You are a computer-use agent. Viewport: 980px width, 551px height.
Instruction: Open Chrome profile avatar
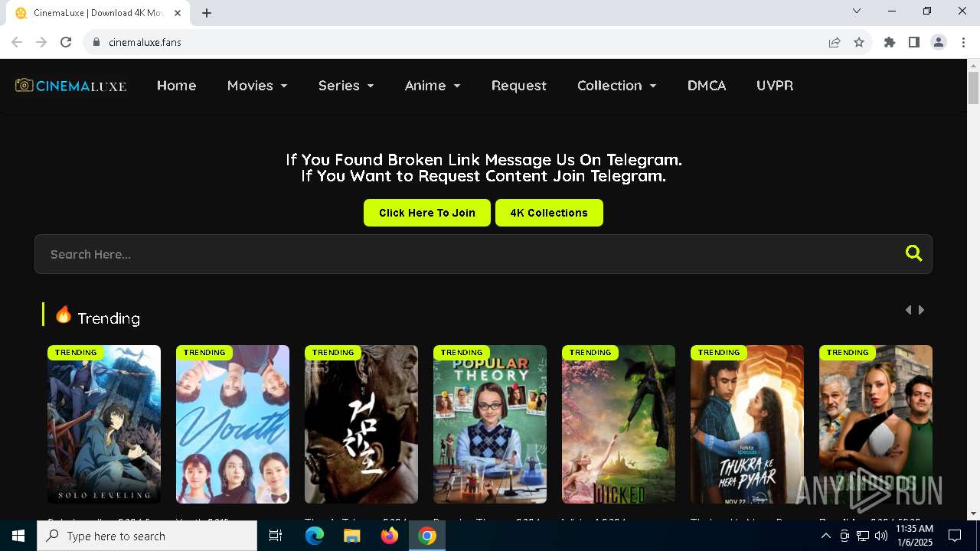click(939, 42)
